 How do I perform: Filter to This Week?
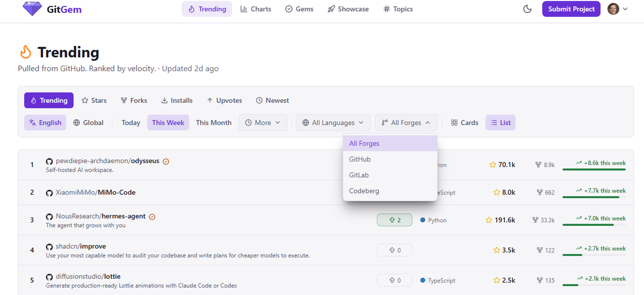point(168,123)
